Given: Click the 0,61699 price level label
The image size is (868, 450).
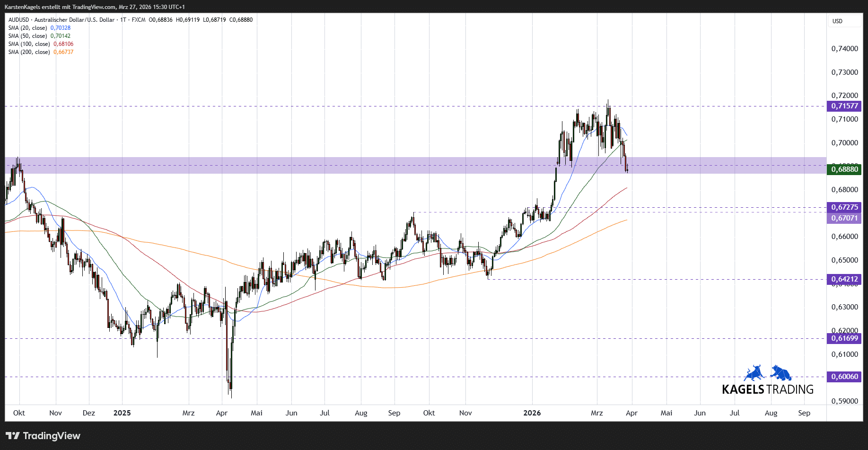Looking at the screenshot, I should click(x=844, y=338).
